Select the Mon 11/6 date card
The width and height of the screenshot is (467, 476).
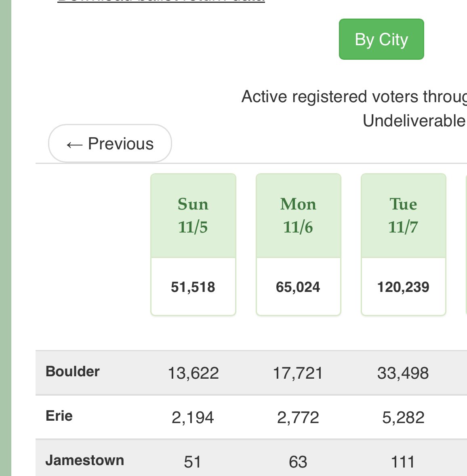click(x=299, y=244)
